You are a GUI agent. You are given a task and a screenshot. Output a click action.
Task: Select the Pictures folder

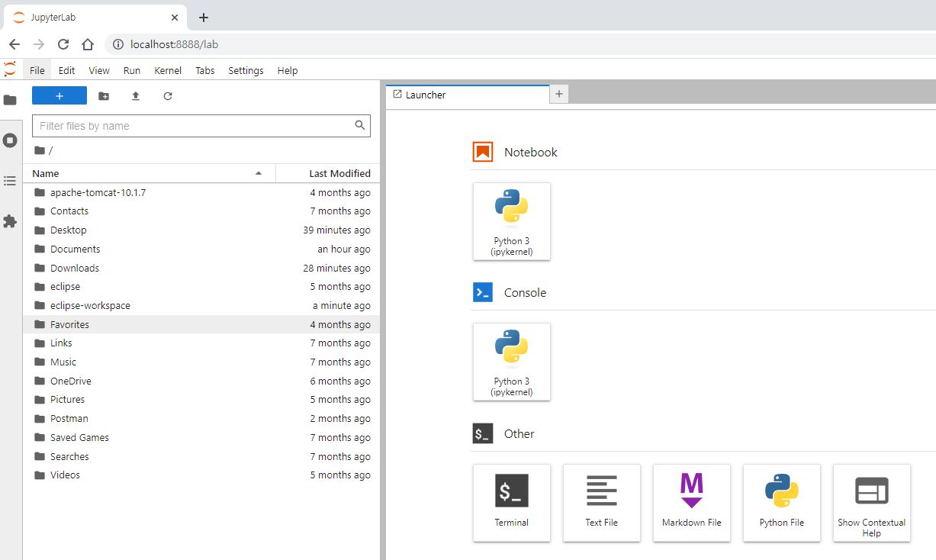pyautogui.click(x=201, y=400)
